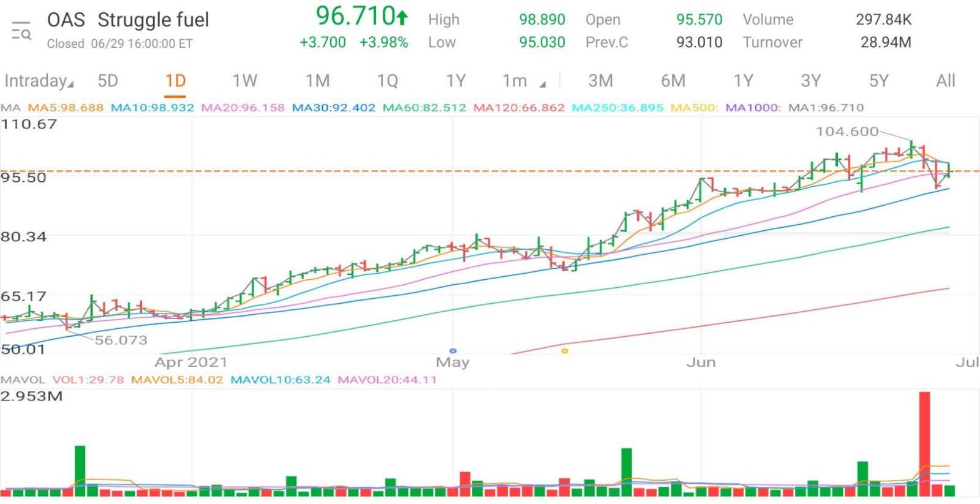The image size is (980, 504).
Task: Click the 56.073 low price annotation
Action: pyautogui.click(x=121, y=340)
